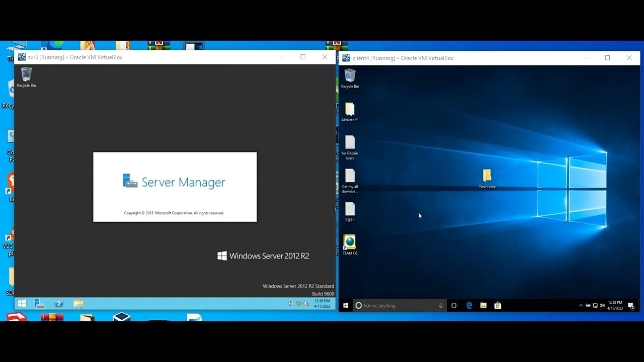644x362 pixels.
Task: Open Server Manager from svr3 taskbar
Action: pyautogui.click(x=40, y=304)
